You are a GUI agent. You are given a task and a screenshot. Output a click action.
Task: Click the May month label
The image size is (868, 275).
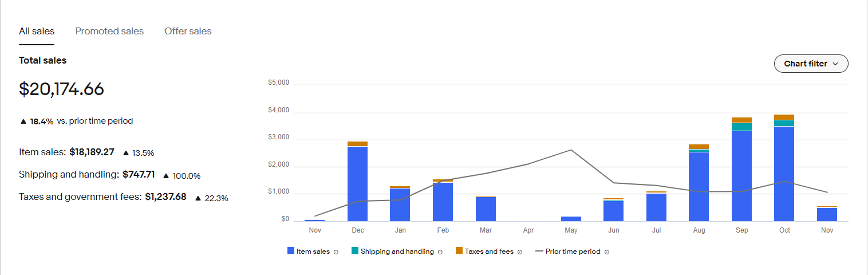pyautogui.click(x=571, y=230)
